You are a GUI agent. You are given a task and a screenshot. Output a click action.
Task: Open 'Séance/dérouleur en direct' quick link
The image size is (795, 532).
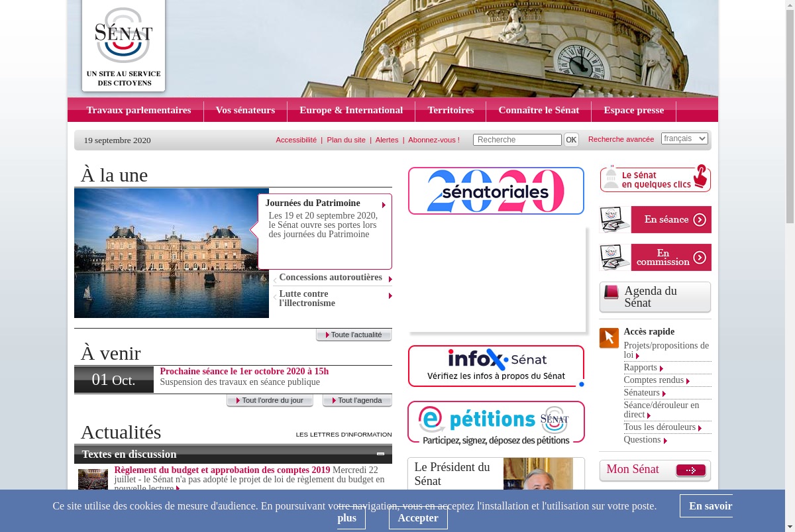tap(661, 409)
